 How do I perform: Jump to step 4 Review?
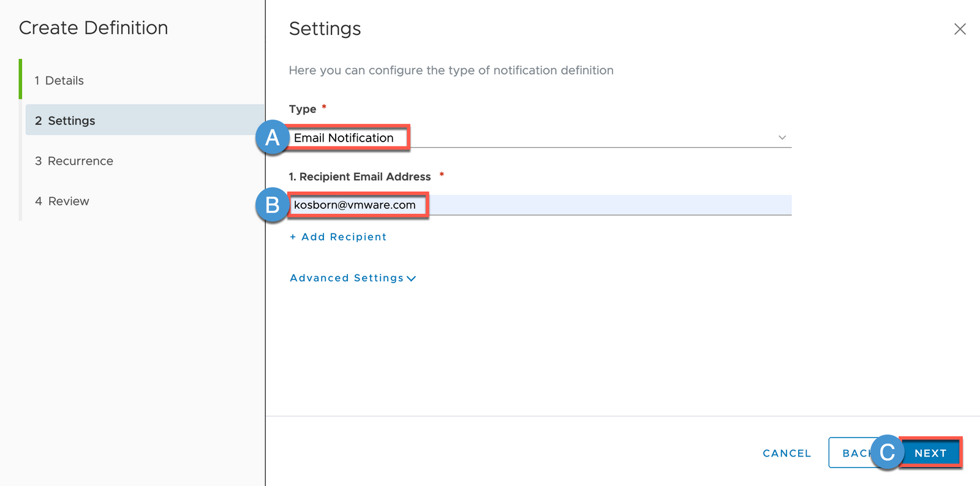click(x=62, y=201)
